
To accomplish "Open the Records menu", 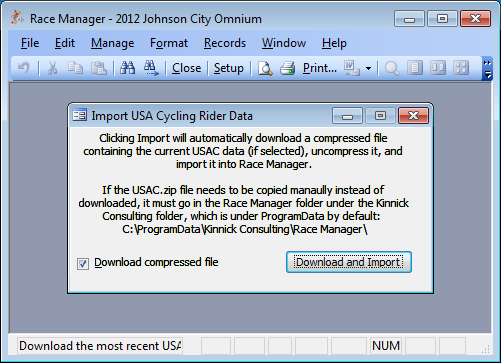I will (225, 43).
